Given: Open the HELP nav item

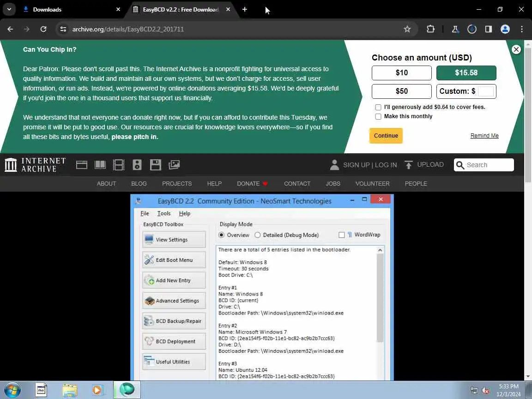Looking at the screenshot, I should point(214,183).
